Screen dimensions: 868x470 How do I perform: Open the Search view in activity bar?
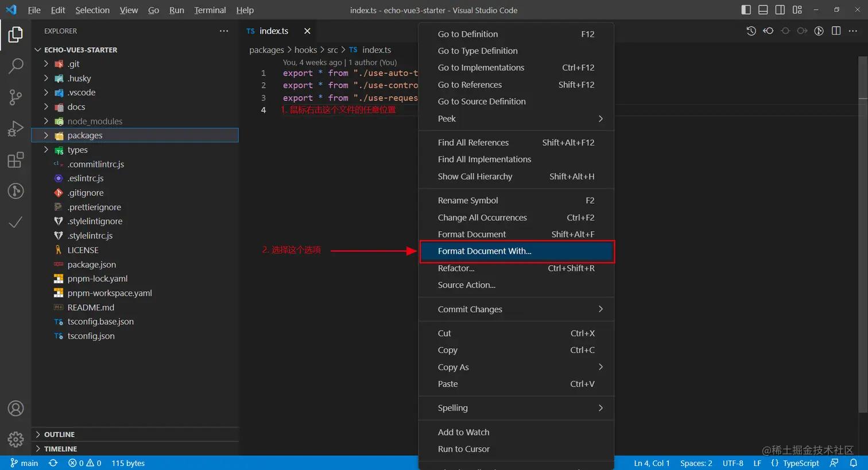(15, 66)
